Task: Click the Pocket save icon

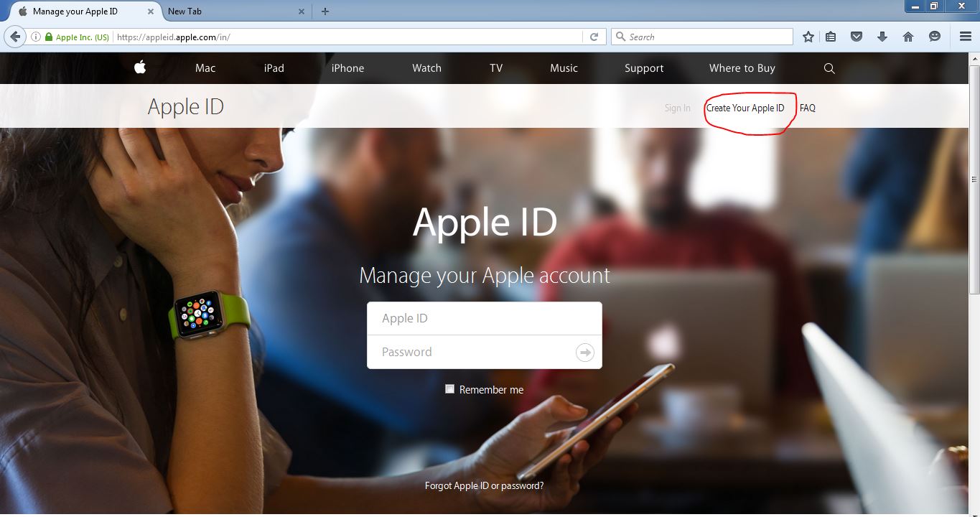Action: click(857, 37)
